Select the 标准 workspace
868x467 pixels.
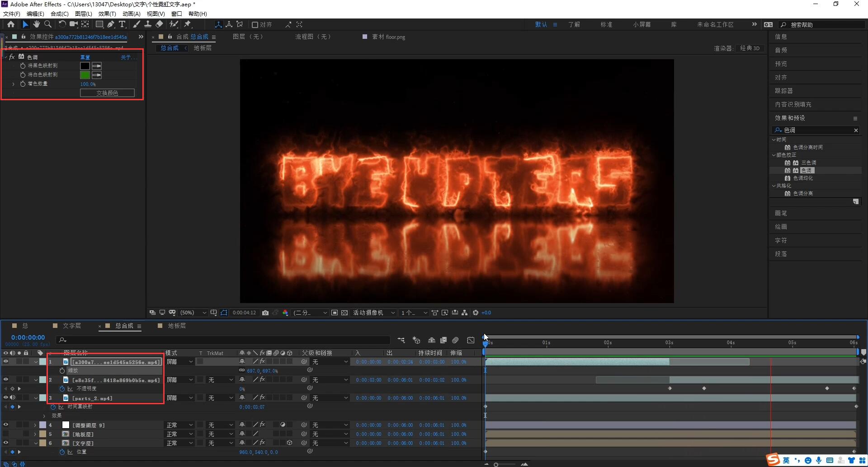tap(606, 25)
